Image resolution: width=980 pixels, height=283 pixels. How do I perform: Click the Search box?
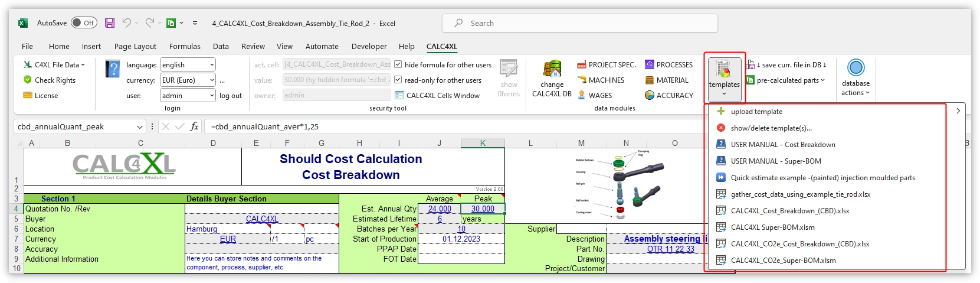pos(580,23)
